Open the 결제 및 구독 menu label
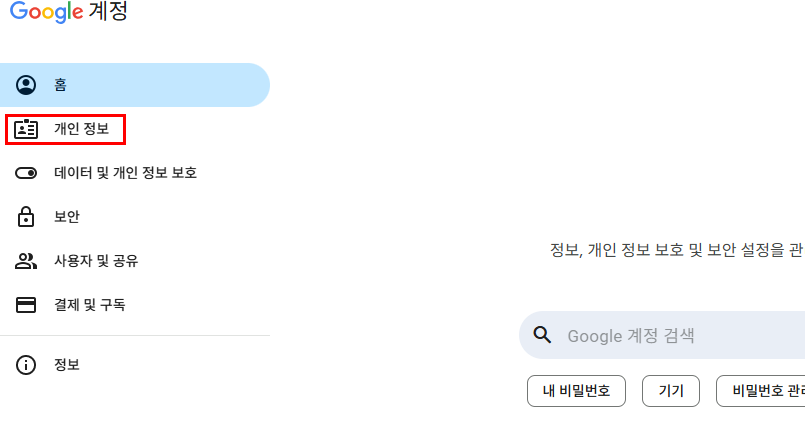Image resolution: width=805 pixels, height=426 pixels. (x=90, y=305)
